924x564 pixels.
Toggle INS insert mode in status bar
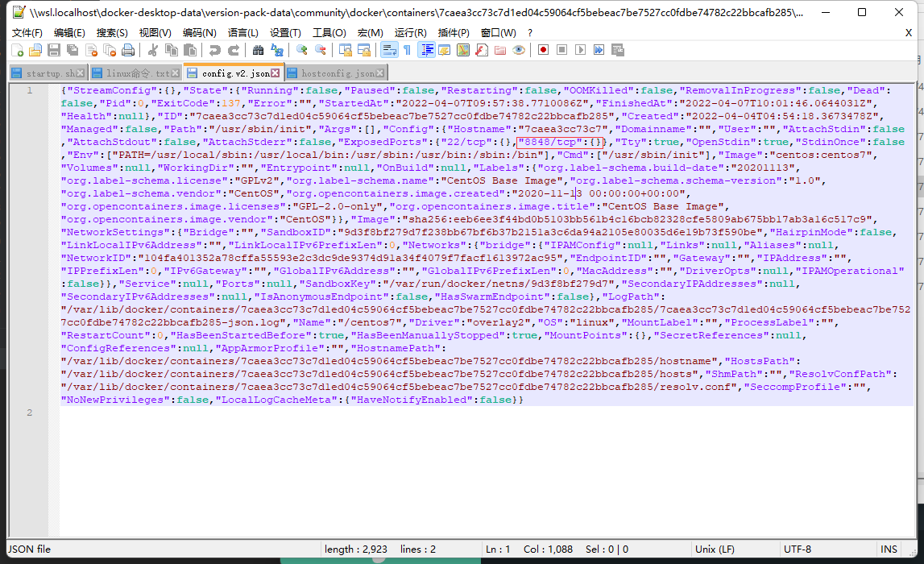click(x=889, y=549)
